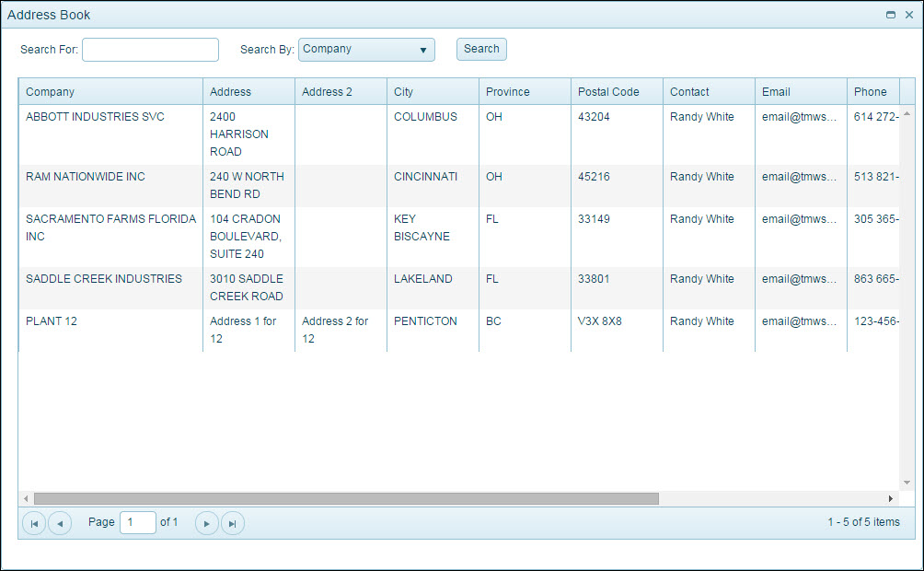This screenshot has width=924, height=571.
Task: Go to the previous page of results
Action: pos(60,523)
